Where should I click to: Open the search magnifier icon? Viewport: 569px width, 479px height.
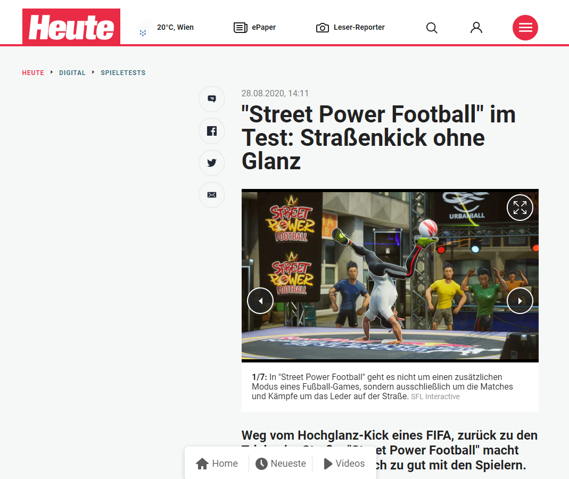click(431, 28)
